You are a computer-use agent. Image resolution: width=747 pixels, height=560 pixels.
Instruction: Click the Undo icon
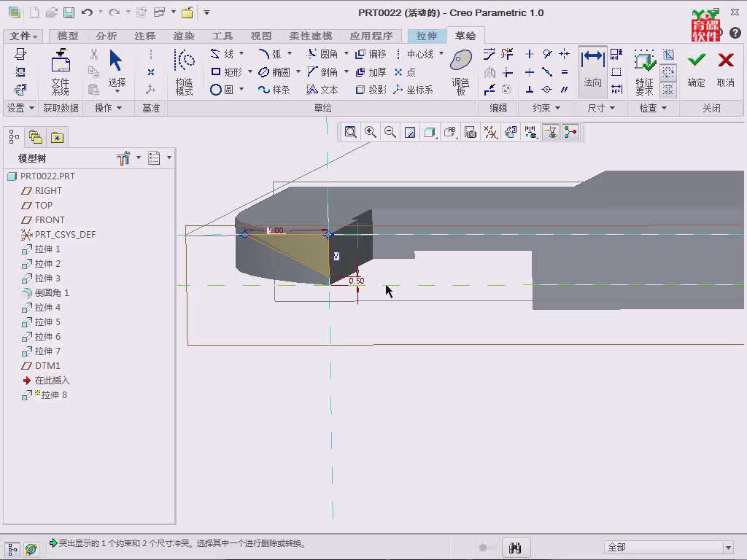[87, 12]
